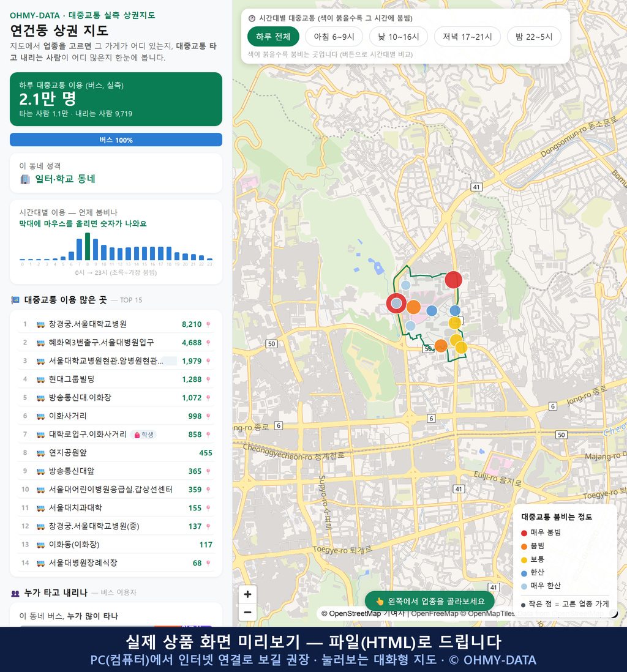The width and height of the screenshot is (627, 672).
Task: Click the pin icon in 방송통신대앞 row
Action: tap(208, 471)
